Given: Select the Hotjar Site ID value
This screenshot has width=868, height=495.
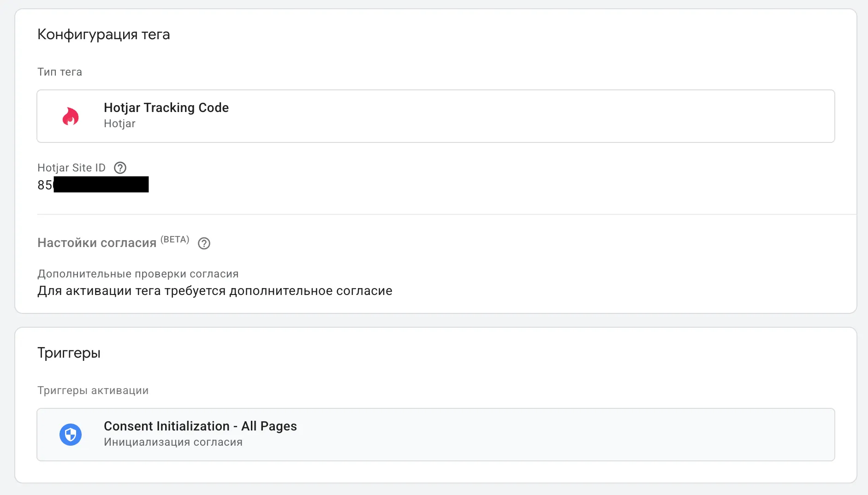Looking at the screenshot, I should [93, 185].
